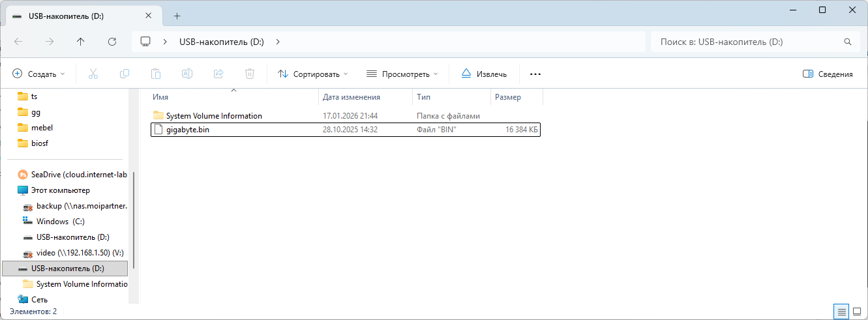The image size is (868, 320).
Task: Click the Delete trash bin icon
Action: pyautogui.click(x=250, y=74)
